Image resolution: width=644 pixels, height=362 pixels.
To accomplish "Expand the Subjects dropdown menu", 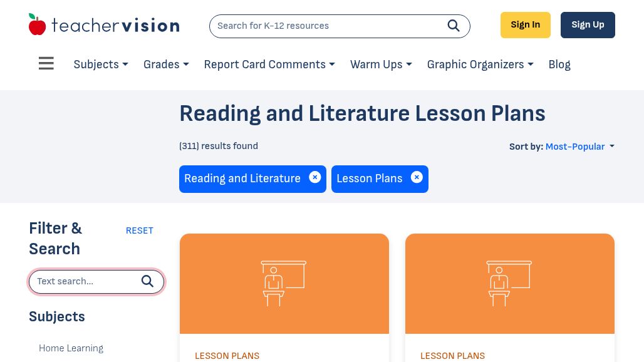I will click(101, 65).
